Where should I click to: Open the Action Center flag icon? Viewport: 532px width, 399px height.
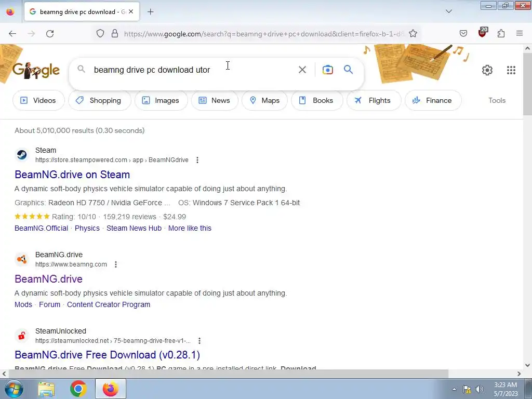[x=467, y=389]
